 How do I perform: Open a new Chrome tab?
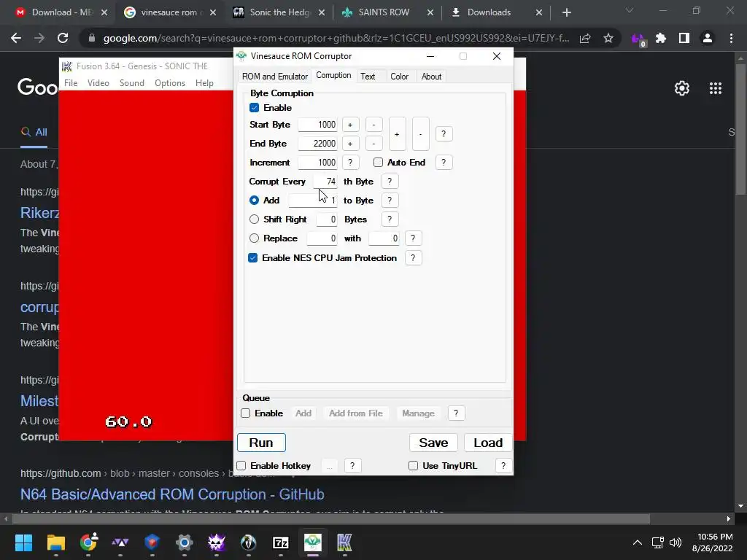click(566, 12)
